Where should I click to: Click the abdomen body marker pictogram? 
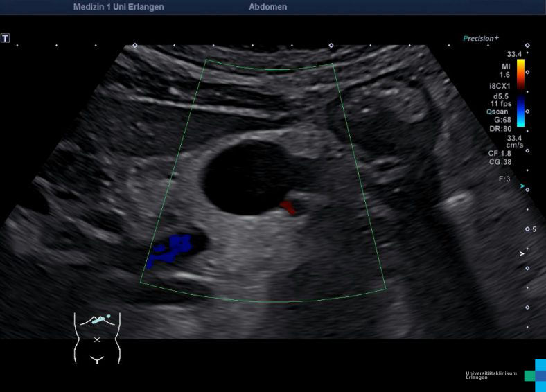[x=97, y=337]
